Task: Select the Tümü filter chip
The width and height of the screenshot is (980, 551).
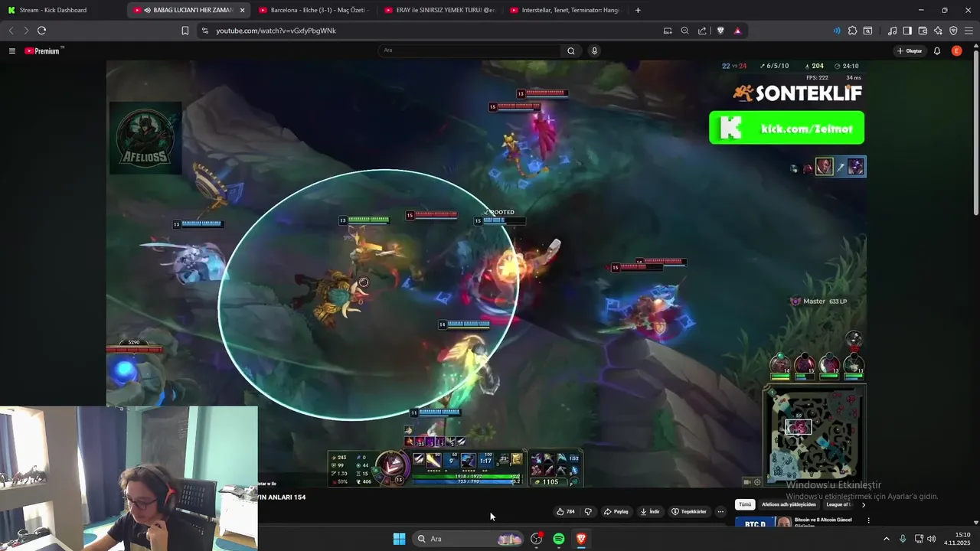Action: [745, 504]
